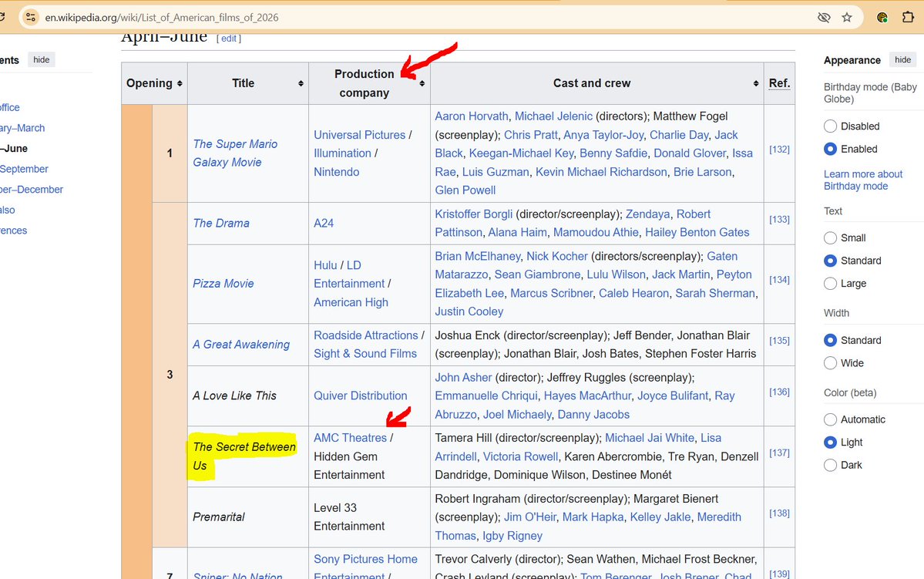
Task: Jump to the September section in contents
Action: pos(24,169)
